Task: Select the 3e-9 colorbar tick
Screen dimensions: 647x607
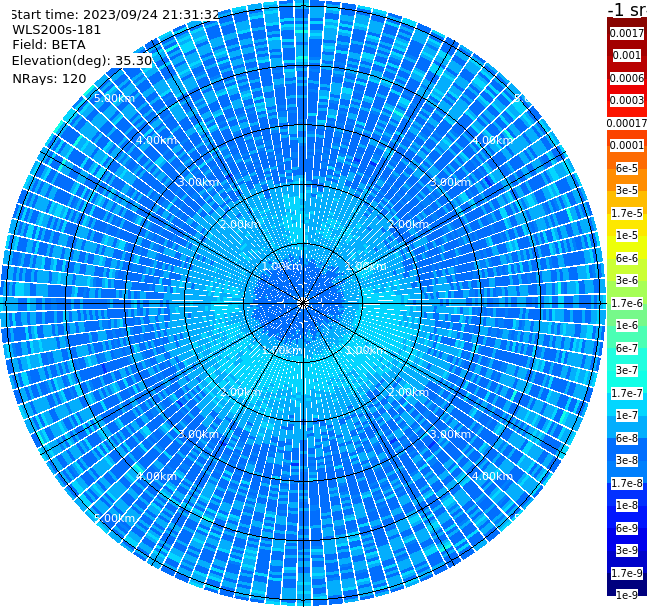Action: point(627,550)
